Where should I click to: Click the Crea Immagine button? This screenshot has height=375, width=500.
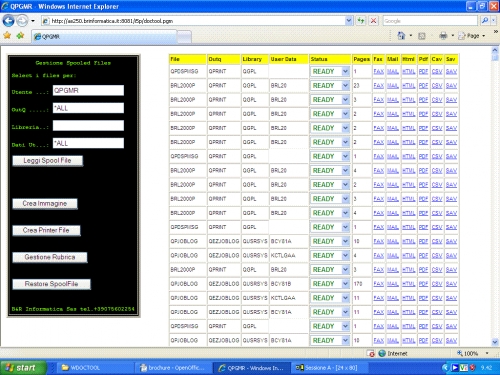[x=45, y=204]
